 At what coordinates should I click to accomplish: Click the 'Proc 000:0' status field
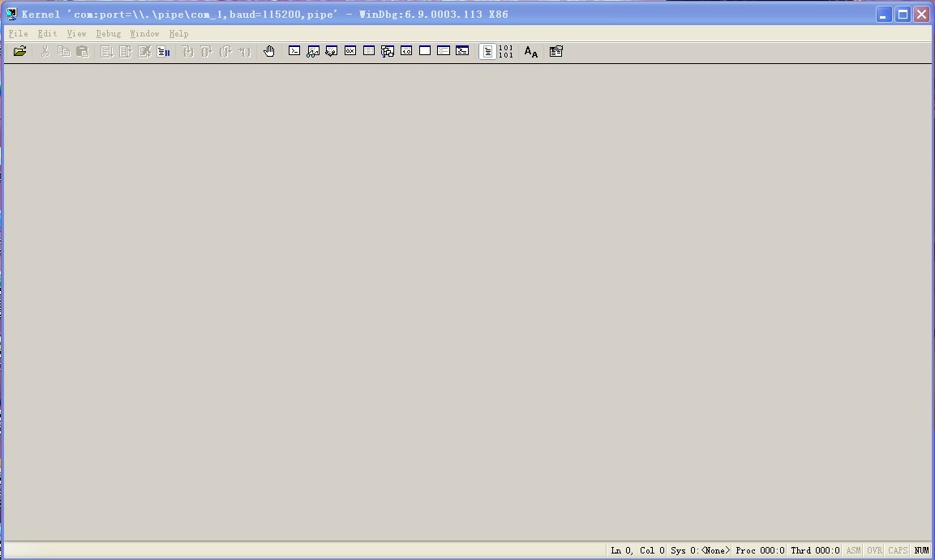pyautogui.click(x=760, y=550)
